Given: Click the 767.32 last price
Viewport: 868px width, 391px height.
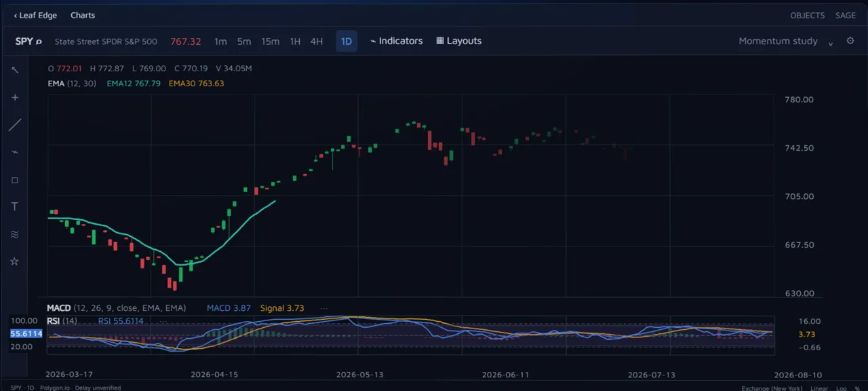Looking at the screenshot, I should 186,41.
